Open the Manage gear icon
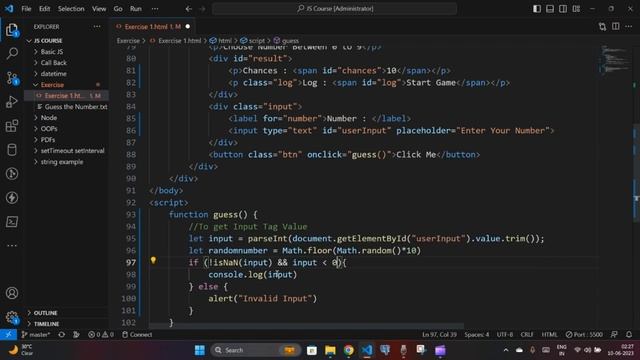The width and height of the screenshot is (640, 360). [12, 317]
